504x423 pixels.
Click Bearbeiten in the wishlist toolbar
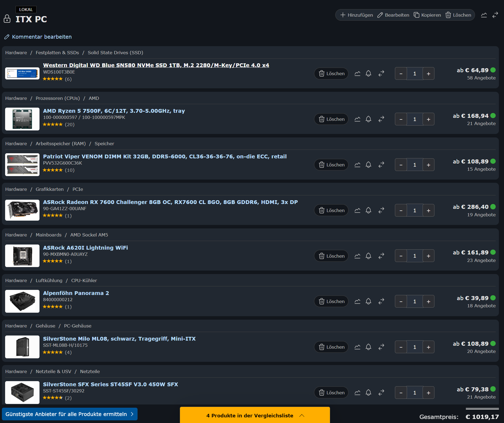pos(393,15)
